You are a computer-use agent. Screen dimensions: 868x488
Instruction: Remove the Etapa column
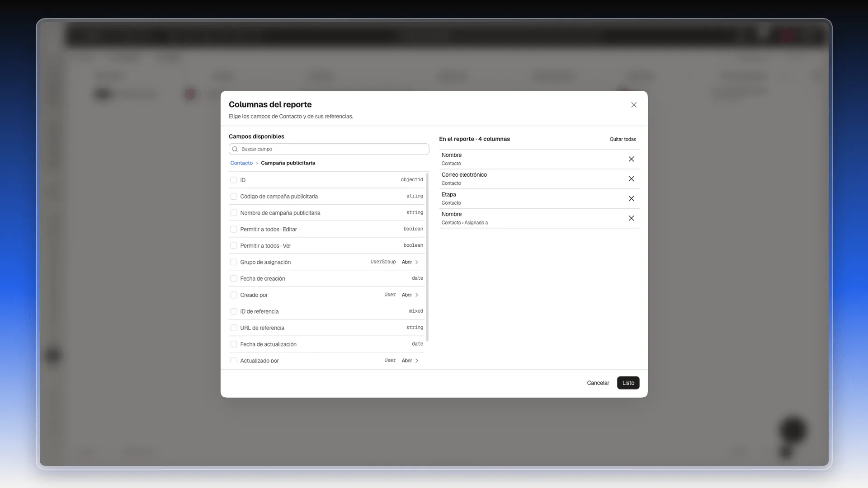pyautogui.click(x=631, y=198)
